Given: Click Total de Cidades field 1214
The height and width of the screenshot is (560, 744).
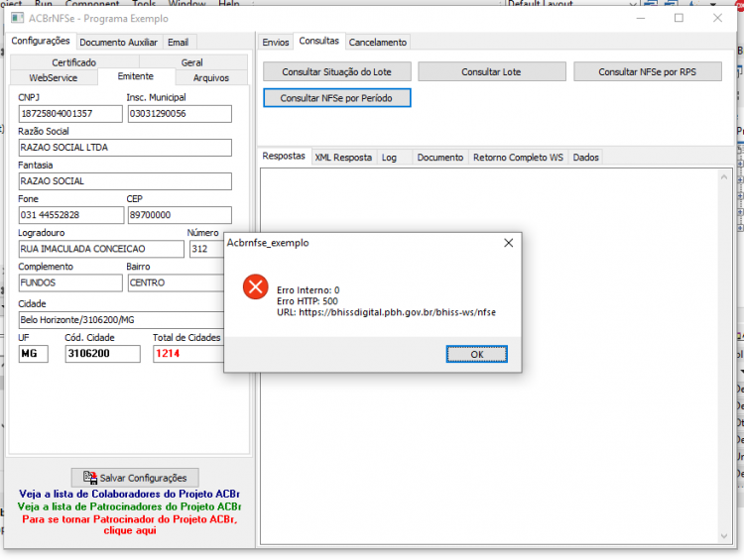Looking at the screenshot, I should (x=188, y=354).
